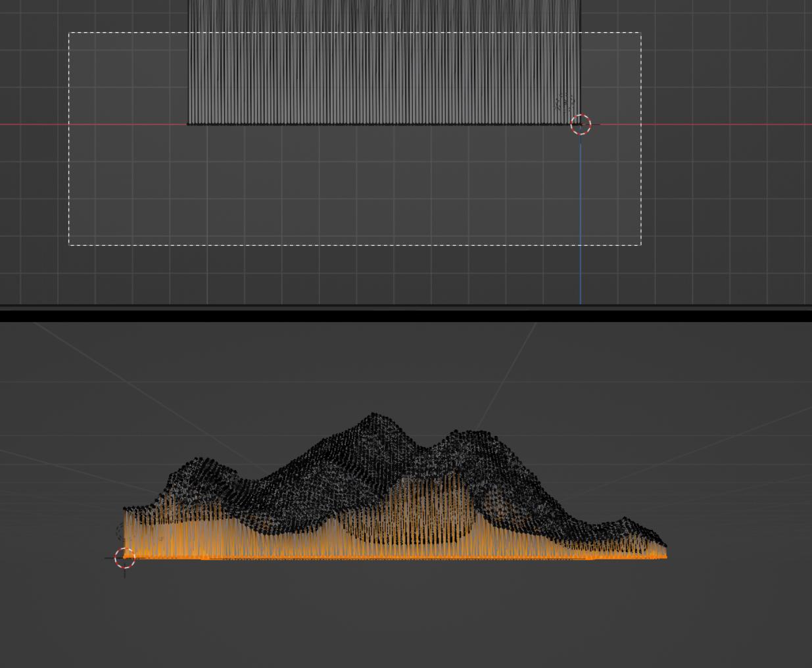Click the 3D cursor in the bottom viewport
This screenshot has height=668, width=812.
[x=125, y=558]
